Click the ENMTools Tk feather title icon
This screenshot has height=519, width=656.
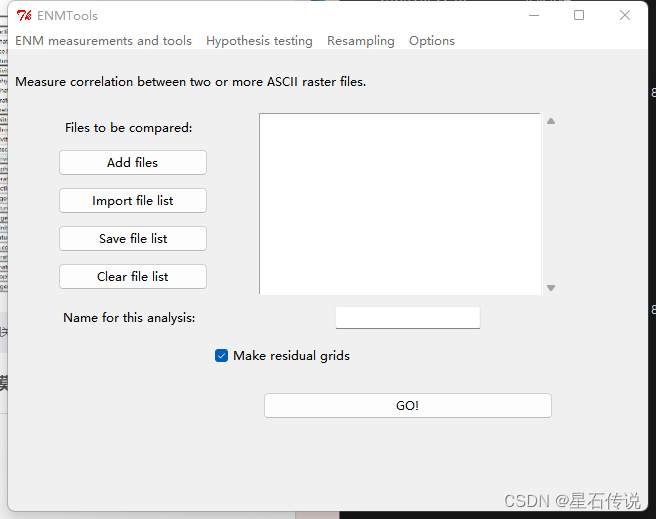coord(24,15)
